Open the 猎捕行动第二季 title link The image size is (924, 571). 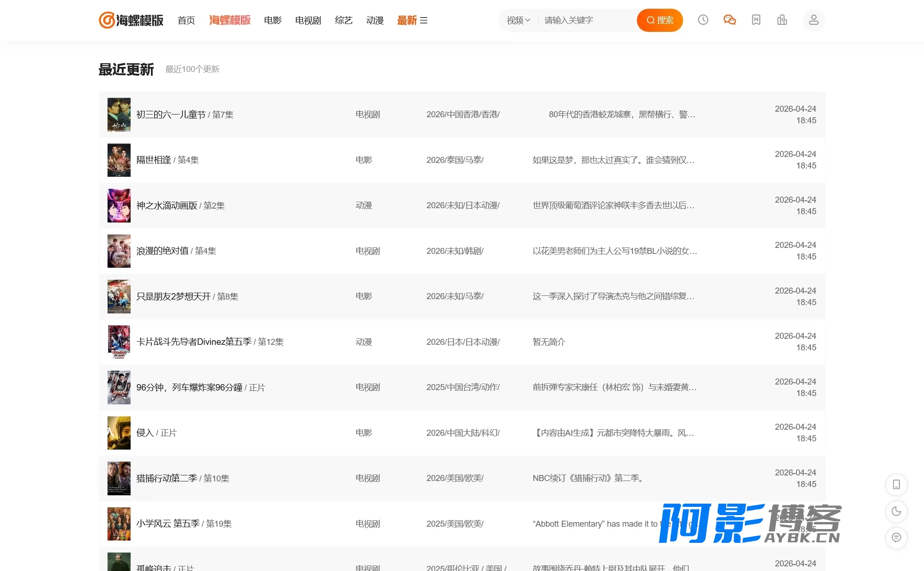[167, 478]
